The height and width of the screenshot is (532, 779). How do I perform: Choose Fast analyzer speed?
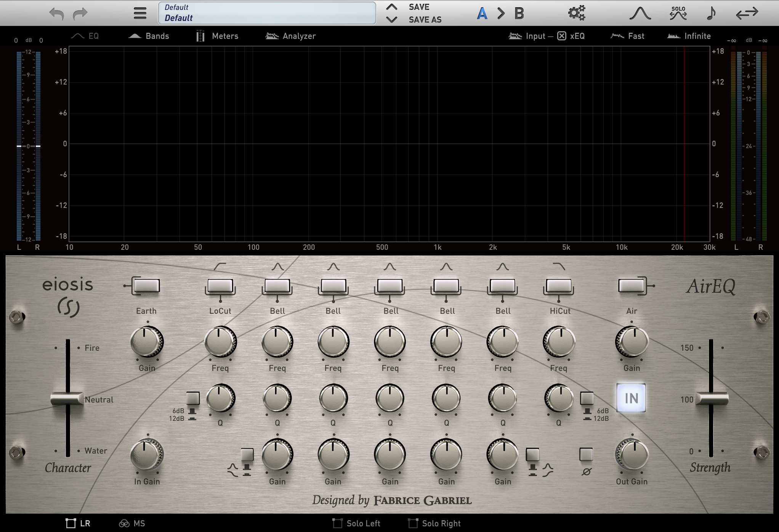627,36
